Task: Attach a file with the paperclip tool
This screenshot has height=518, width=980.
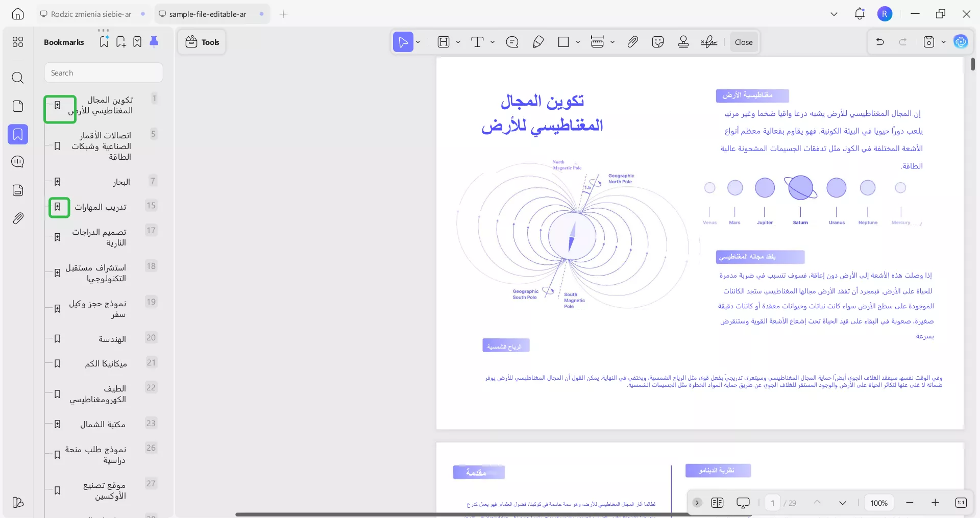Action: [632, 42]
